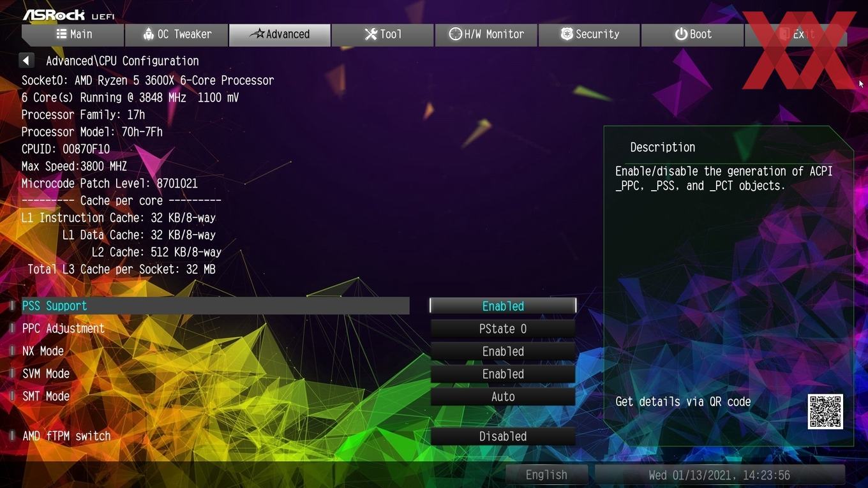Select the AMD fTPM switch row label
The height and width of the screenshot is (488, 868).
pos(66,436)
